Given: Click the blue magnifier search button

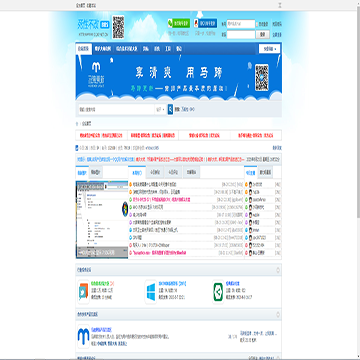Looking at the screenshot, I should point(170,109).
